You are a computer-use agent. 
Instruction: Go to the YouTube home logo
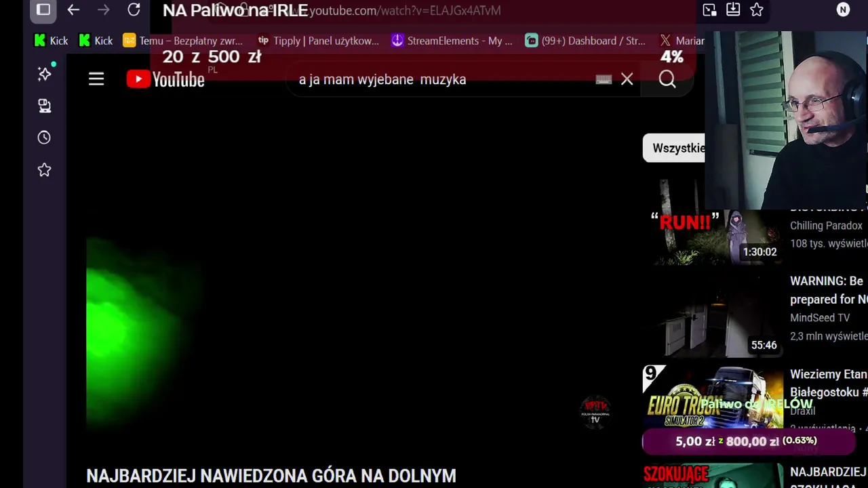(165, 79)
